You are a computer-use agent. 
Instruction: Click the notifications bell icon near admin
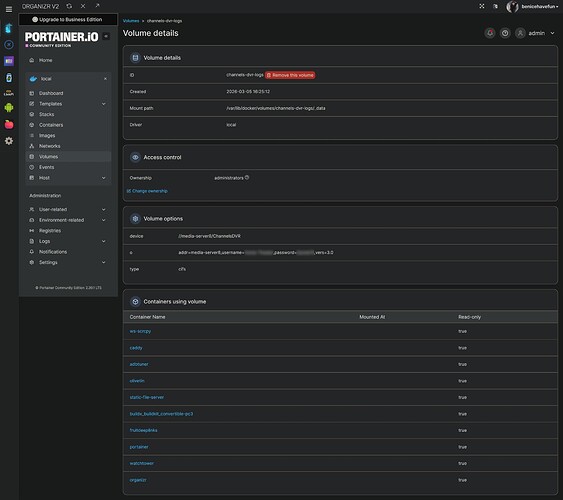pos(490,33)
